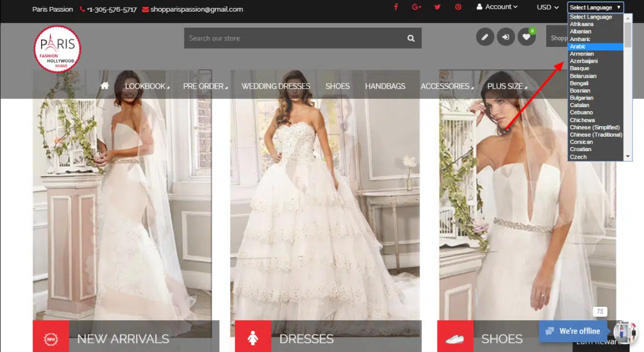Click the sign-in arrow icon
The image size is (644, 352).
coord(506,37)
